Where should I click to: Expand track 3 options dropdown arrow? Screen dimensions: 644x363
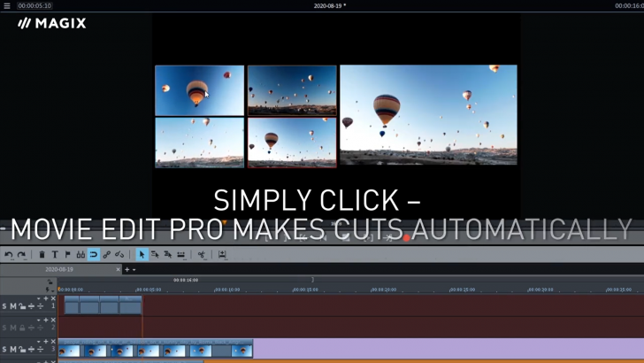pos(39,342)
